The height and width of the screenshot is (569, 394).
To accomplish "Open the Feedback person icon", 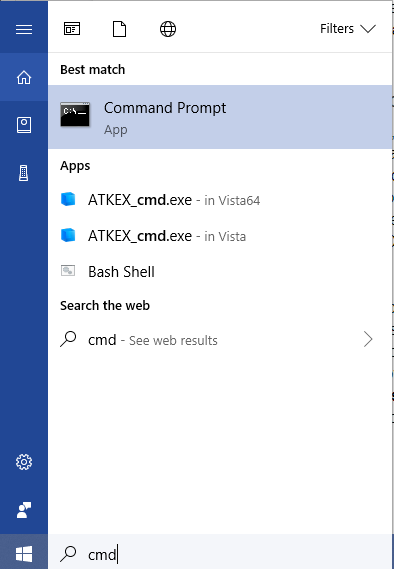I will [x=24, y=510].
